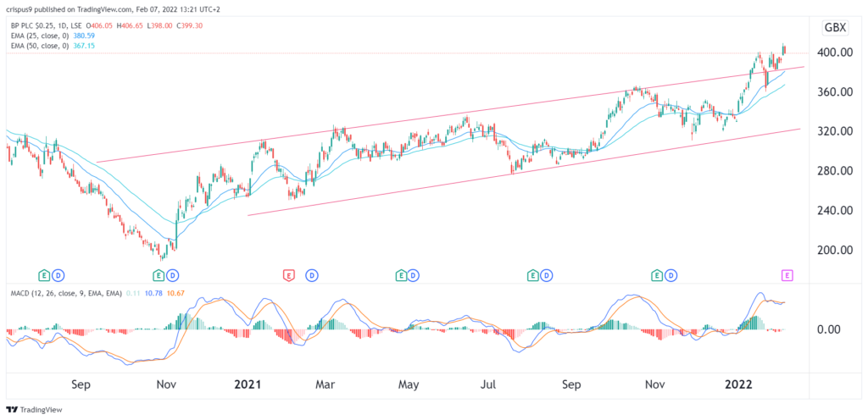Click the green earnings marker of August 2020
The height and width of the screenshot is (420, 868).
pyautogui.click(x=44, y=274)
